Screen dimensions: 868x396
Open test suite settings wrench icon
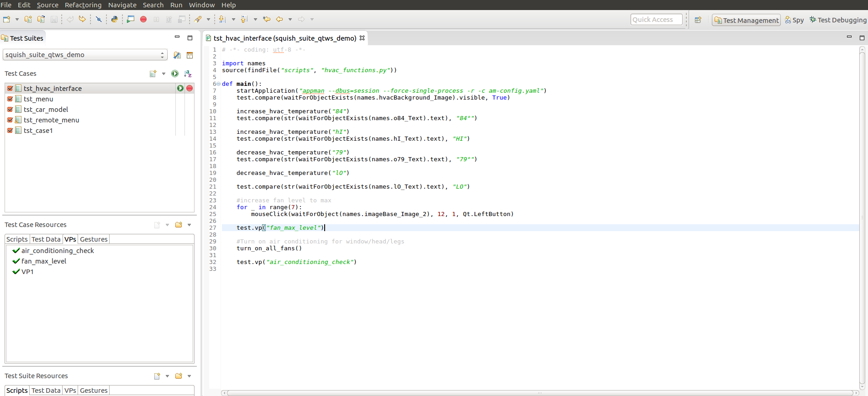[x=177, y=55]
